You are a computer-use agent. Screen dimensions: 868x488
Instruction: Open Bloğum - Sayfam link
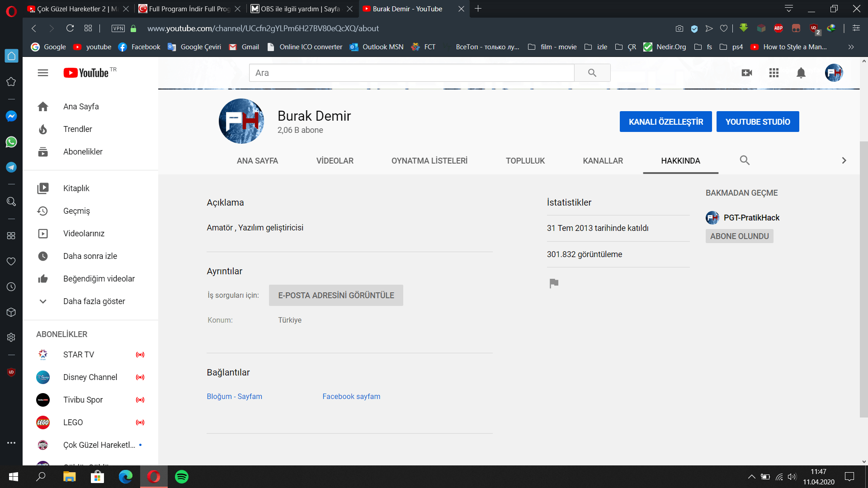234,396
